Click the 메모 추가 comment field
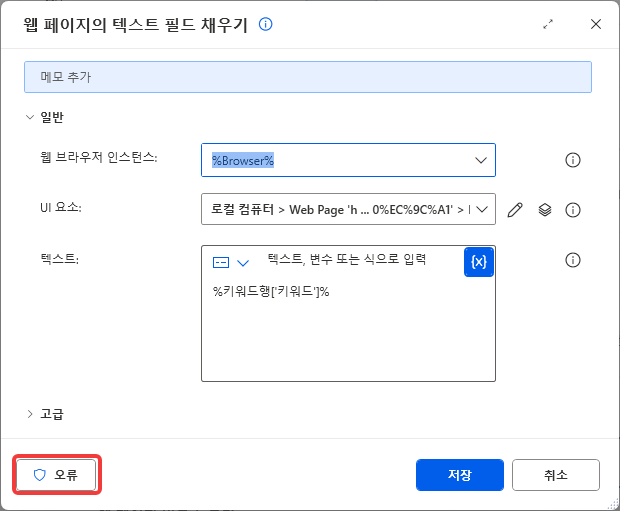The height and width of the screenshot is (511, 620). (308, 77)
